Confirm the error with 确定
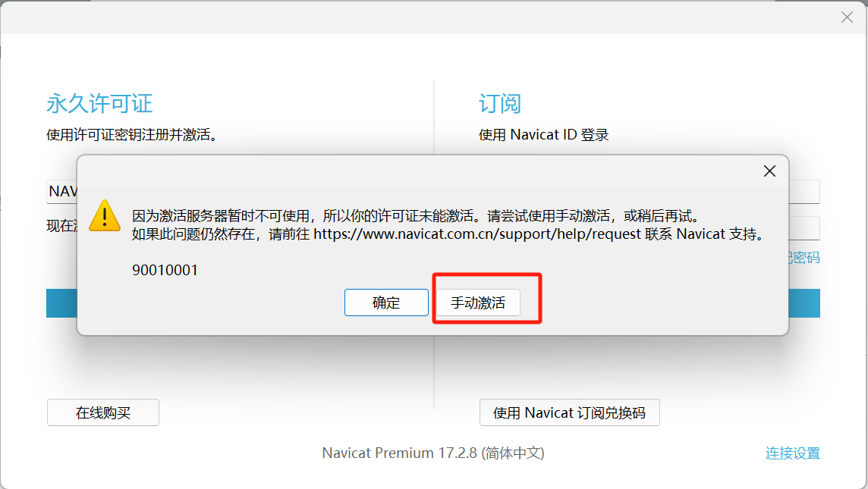Screen dimensions: 868x489 pyautogui.click(x=386, y=302)
